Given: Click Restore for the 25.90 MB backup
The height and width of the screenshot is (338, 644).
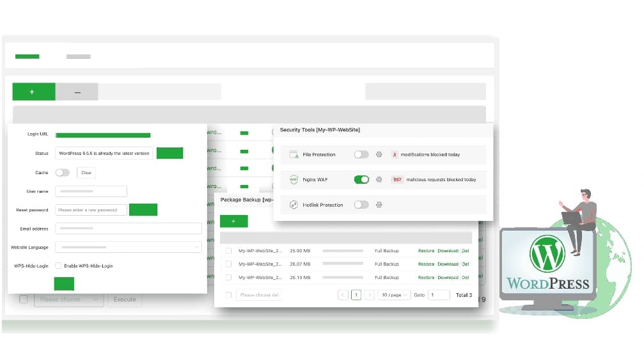Looking at the screenshot, I should (x=426, y=251).
